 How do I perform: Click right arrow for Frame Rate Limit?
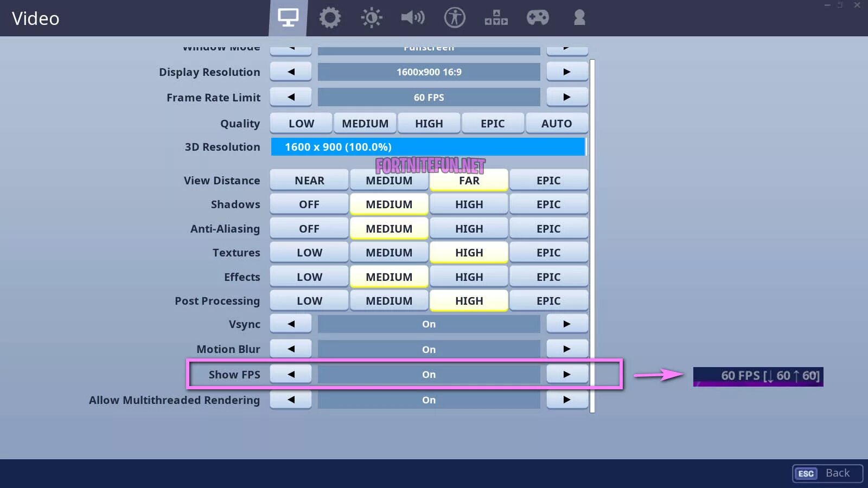click(x=567, y=97)
